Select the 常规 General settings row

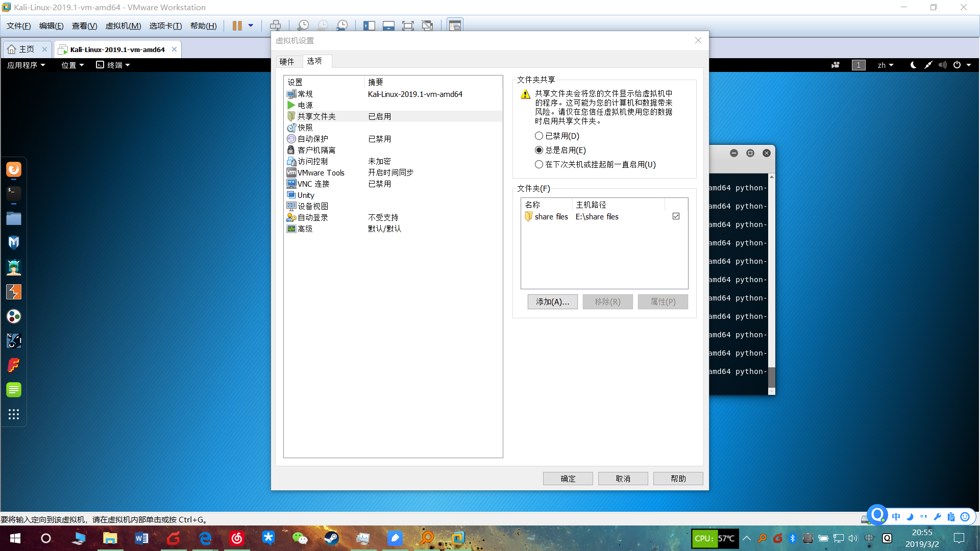pyautogui.click(x=393, y=94)
